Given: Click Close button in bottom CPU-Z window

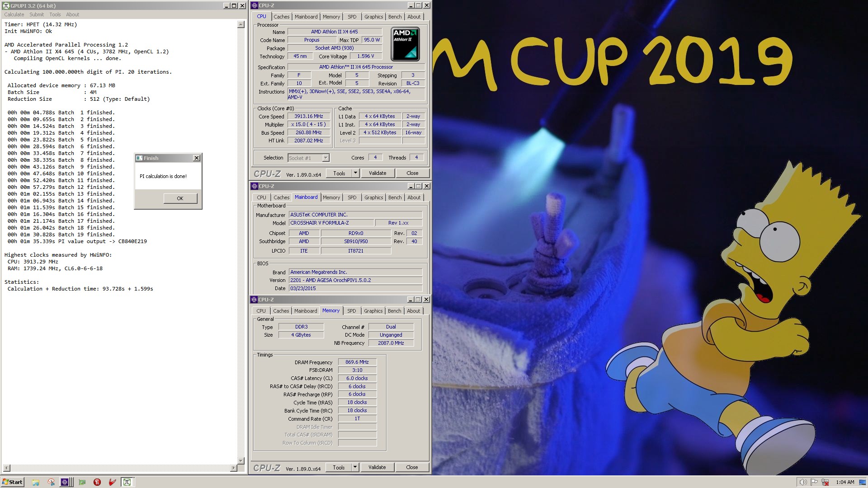Looking at the screenshot, I should tap(412, 467).
